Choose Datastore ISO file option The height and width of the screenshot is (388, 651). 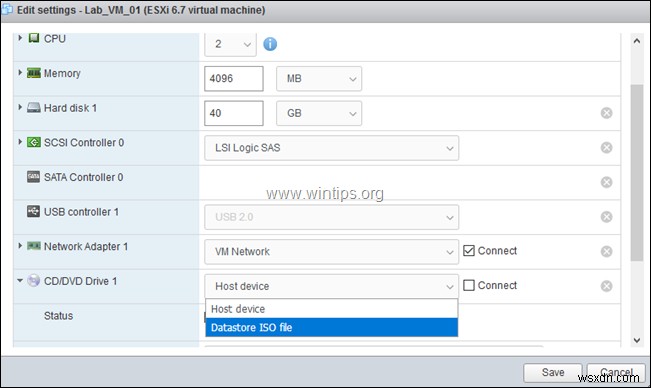(x=331, y=327)
